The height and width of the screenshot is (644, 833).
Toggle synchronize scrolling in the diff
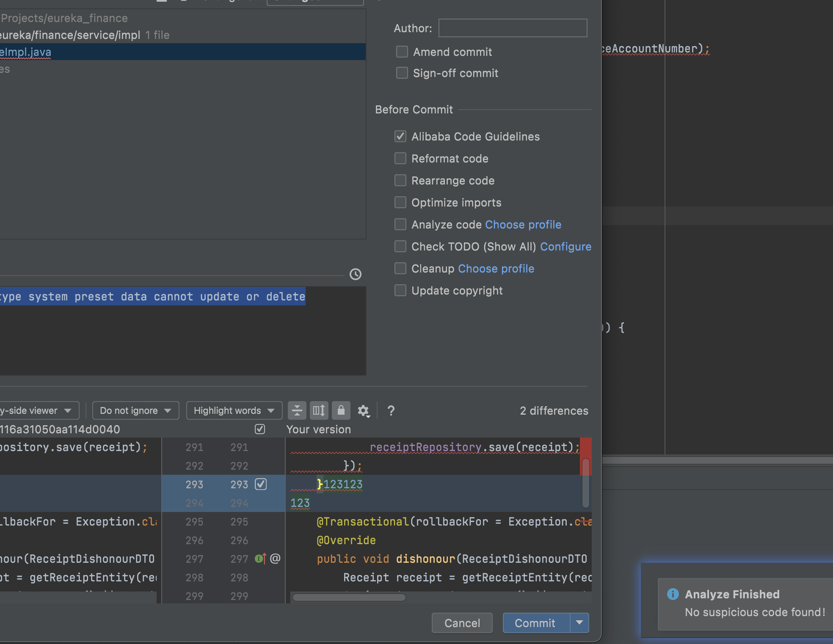coord(319,410)
